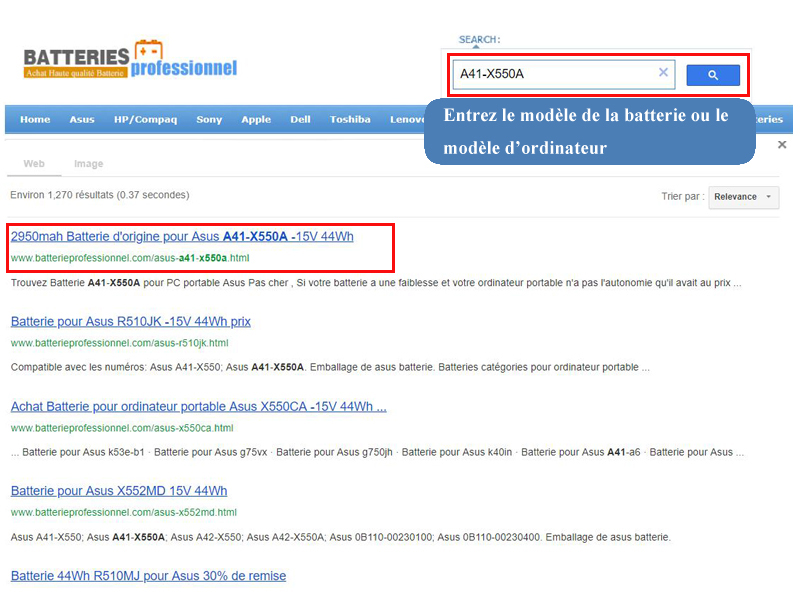Open the Asus category in the navigation
Screen dimensions: 800x616
(81, 118)
